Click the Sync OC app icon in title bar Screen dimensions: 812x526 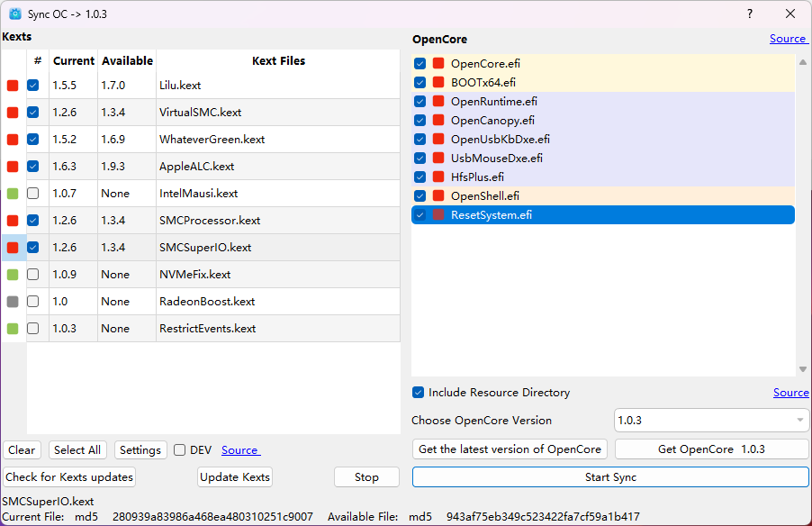(x=15, y=14)
